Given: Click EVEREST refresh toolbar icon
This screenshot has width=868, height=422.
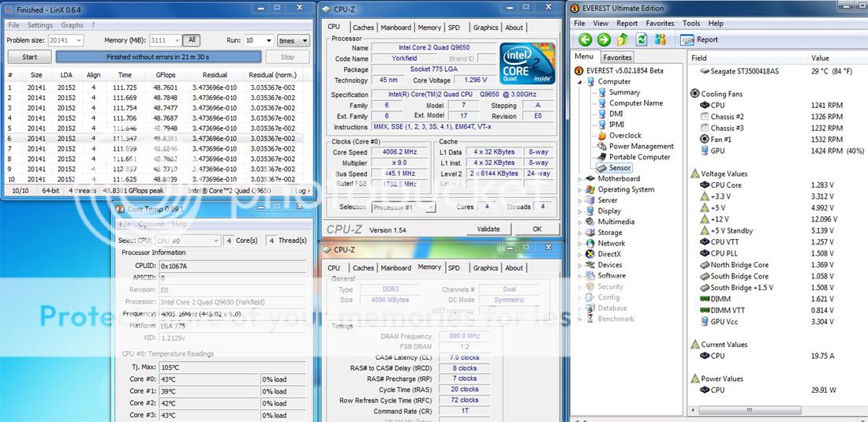Looking at the screenshot, I should click(x=642, y=39).
